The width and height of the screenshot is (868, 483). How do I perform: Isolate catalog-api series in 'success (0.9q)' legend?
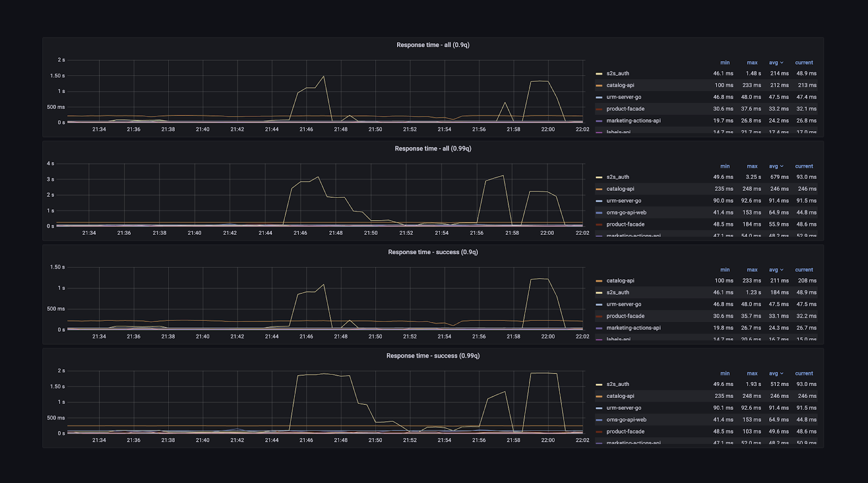point(620,281)
